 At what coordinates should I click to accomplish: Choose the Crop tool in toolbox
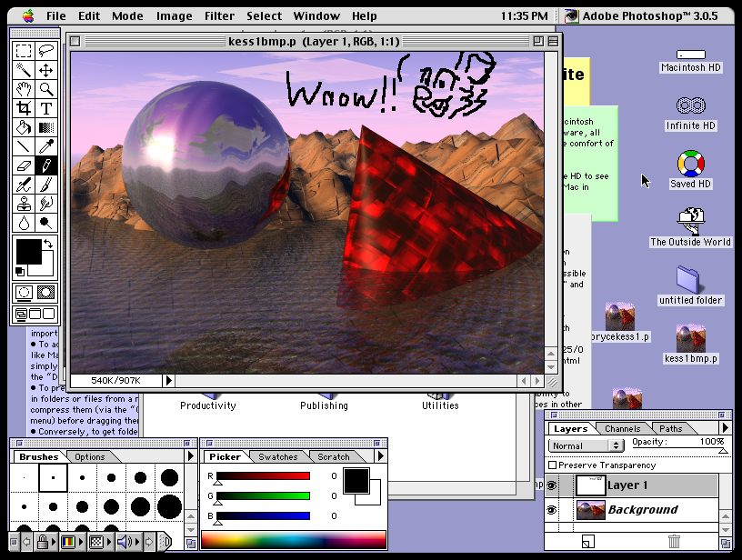point(24,108)
